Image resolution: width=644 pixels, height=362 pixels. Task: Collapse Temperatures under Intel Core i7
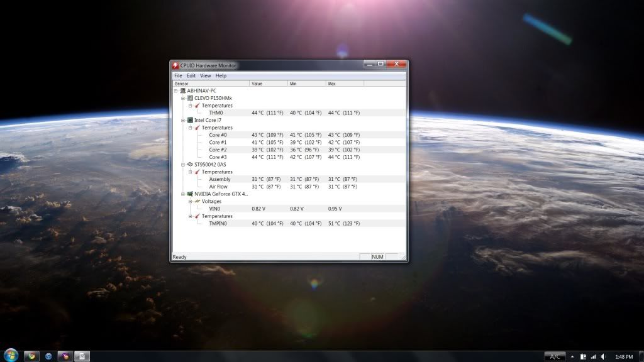[x=191, y=128]
